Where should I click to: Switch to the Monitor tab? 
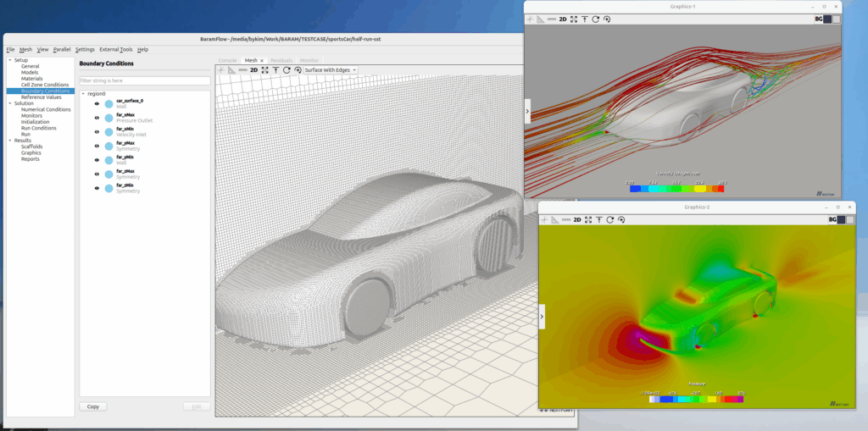(x=309, y=60)
